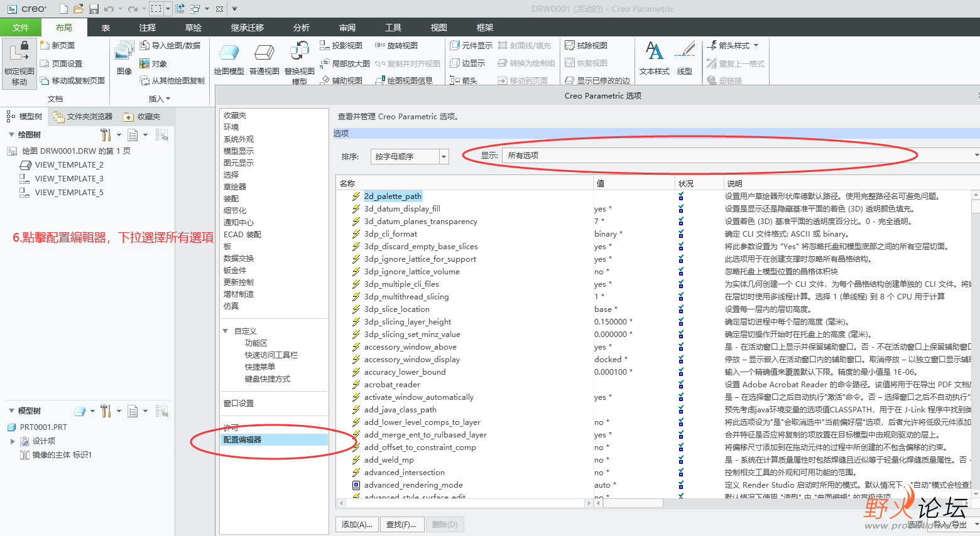The width and height of the screenshot is (980, 536).
Task: Click the 文本样式 icon
Action: pos(654,52)
